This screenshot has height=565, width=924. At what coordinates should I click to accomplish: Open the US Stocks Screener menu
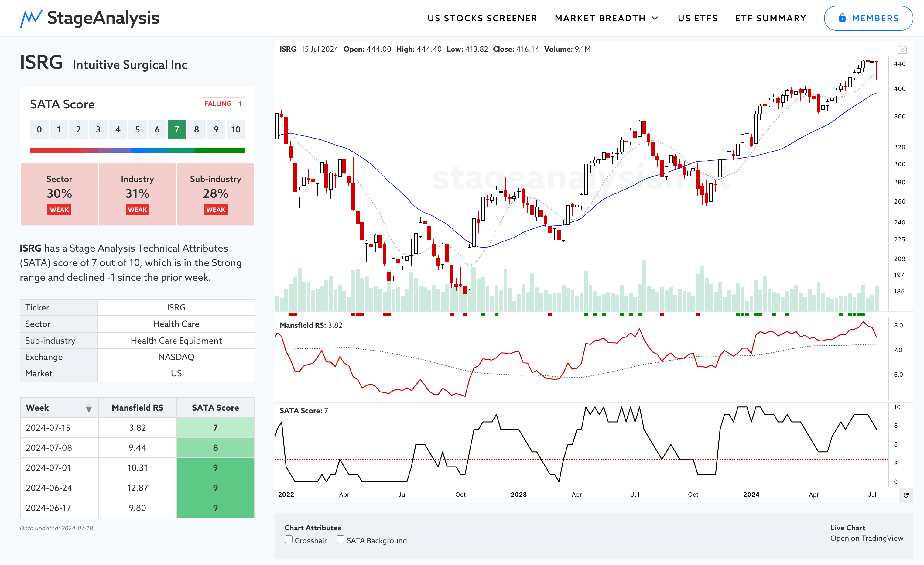482,18
